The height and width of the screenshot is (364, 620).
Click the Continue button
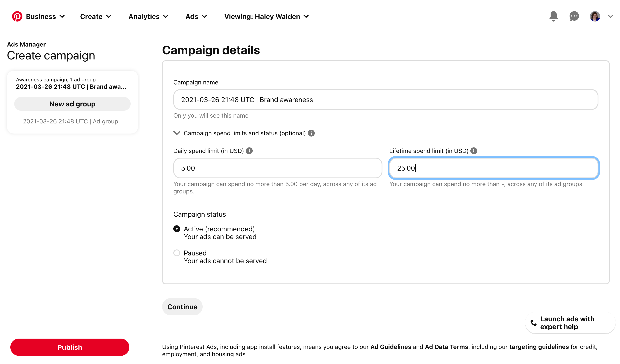pos(182,307)
